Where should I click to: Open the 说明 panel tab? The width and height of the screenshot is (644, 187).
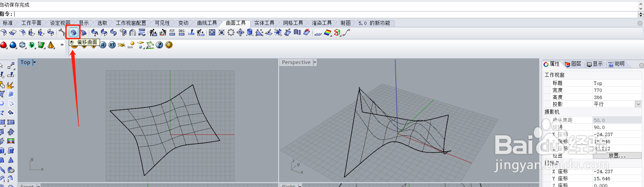point(616,64)
